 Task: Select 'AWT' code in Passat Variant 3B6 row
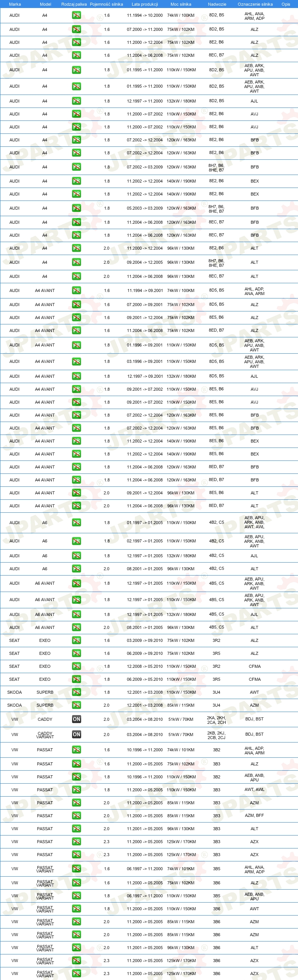255,909
